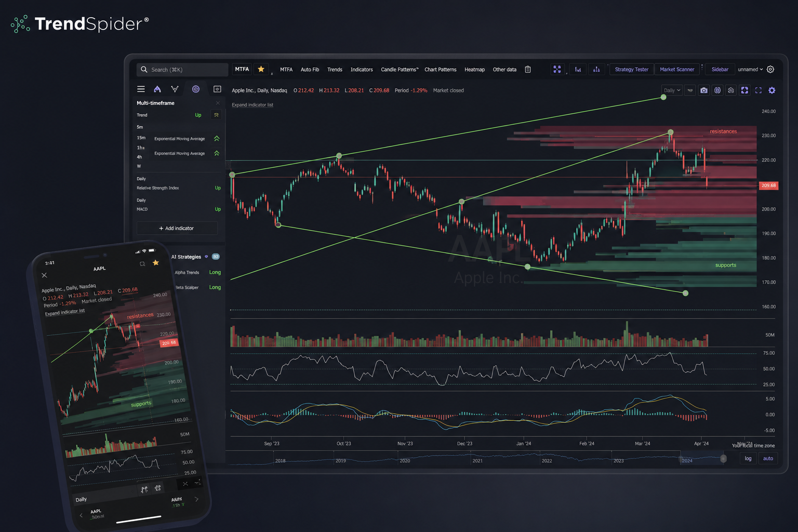Open the Chart Patterns menu
The width and height of the screenshot is (798, 532).
[x=441, y=70]
